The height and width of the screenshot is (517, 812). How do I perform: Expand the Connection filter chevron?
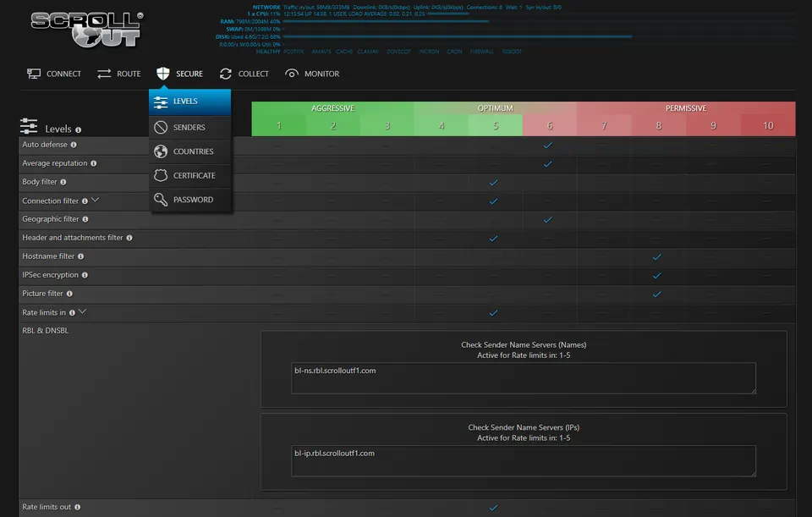pyautogui.click(x=96, y=200)
